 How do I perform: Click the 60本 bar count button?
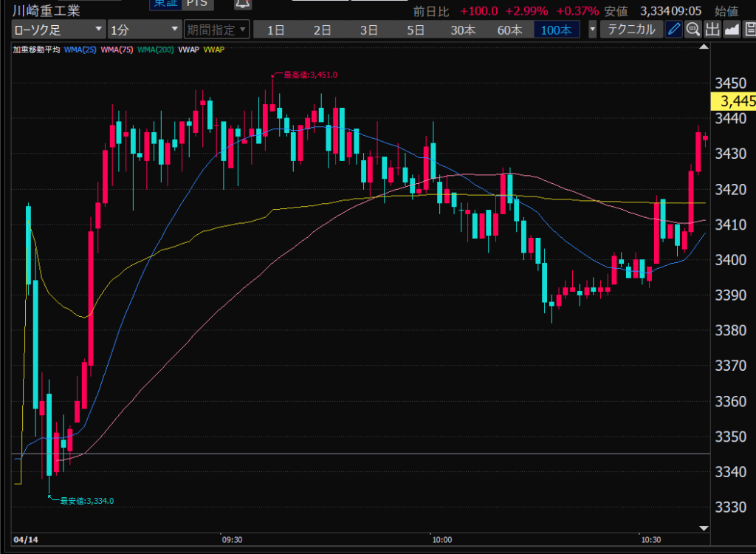509,30
